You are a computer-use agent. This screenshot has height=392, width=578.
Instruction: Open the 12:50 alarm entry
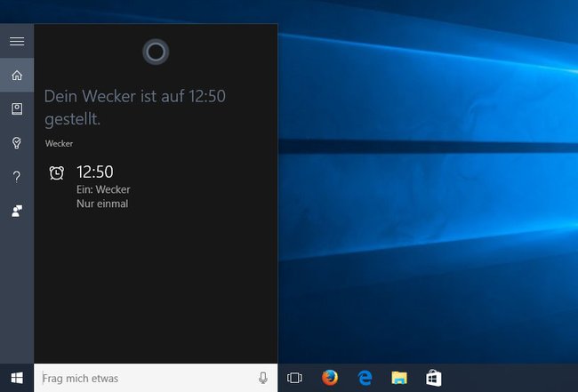coord(90,187)
